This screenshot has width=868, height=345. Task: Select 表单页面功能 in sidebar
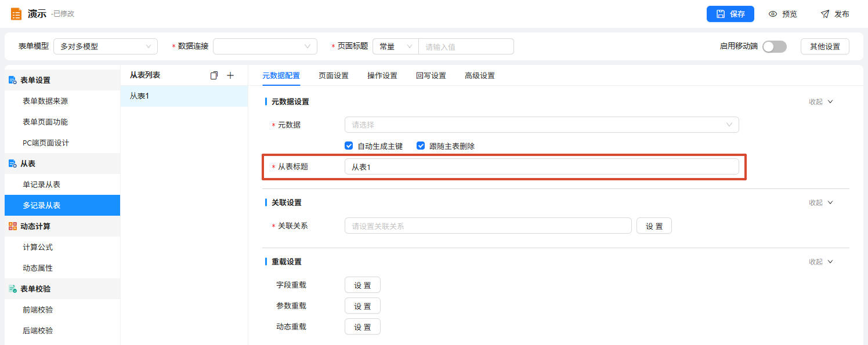coord(63,122)
